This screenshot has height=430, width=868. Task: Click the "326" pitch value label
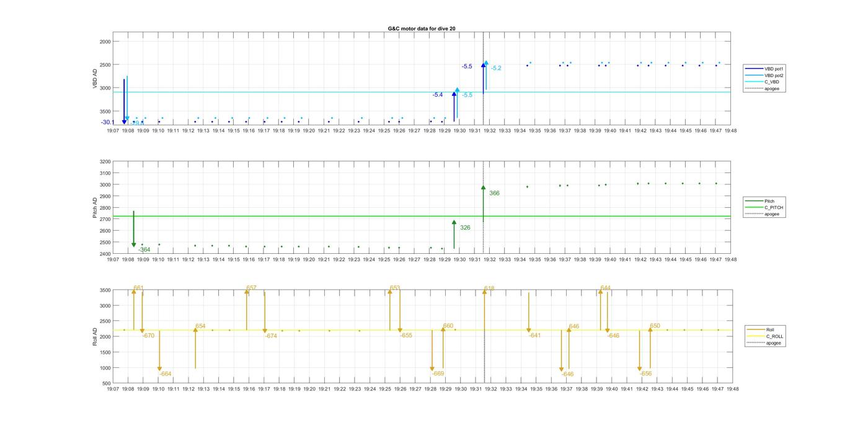pyautogui.click(x=465, y=228)
